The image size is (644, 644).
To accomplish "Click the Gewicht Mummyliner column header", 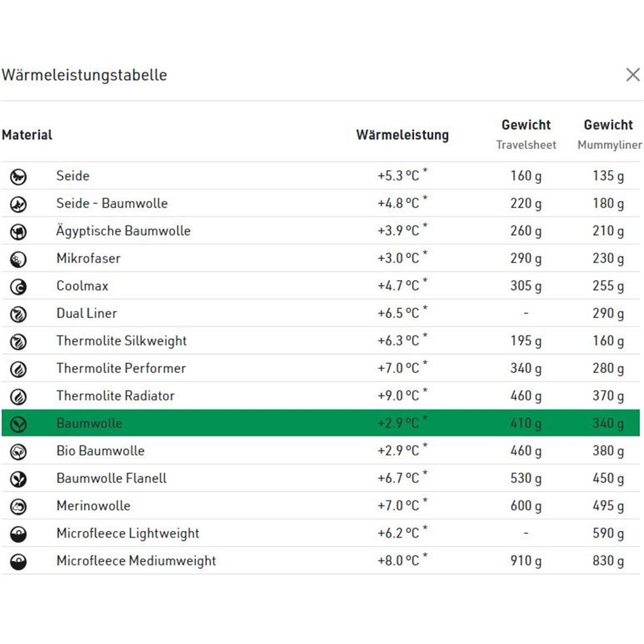I will 609,135.
